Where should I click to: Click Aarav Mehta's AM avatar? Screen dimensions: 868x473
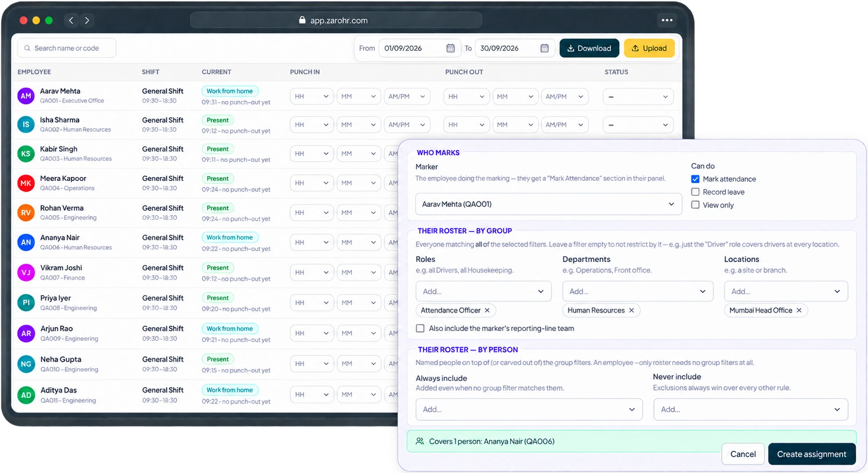click(26, 96)
